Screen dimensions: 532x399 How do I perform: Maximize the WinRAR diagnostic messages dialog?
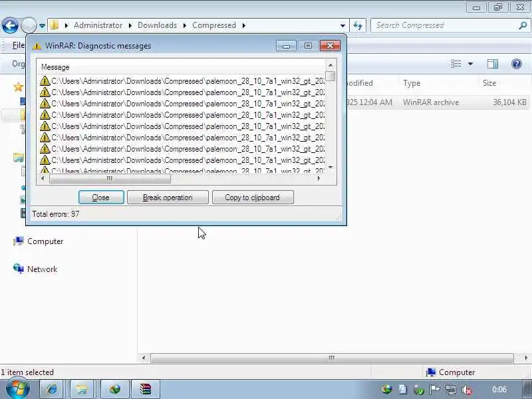(308, 46)
